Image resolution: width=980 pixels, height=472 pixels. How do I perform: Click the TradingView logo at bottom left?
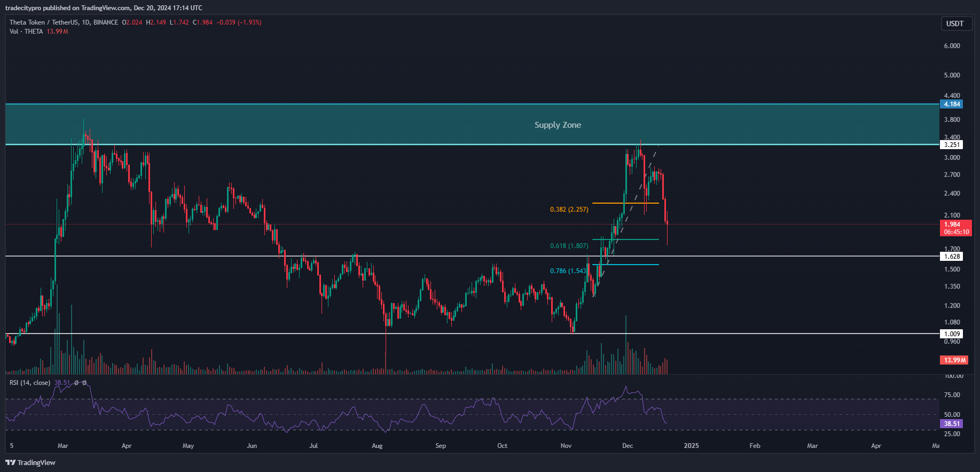point(30,462)
